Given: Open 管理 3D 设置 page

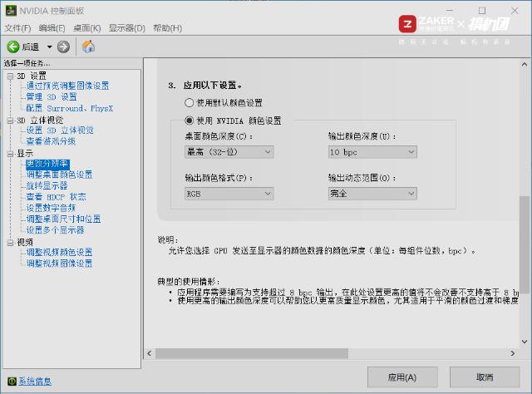Looking at the screenshot, I should point(52,97).
